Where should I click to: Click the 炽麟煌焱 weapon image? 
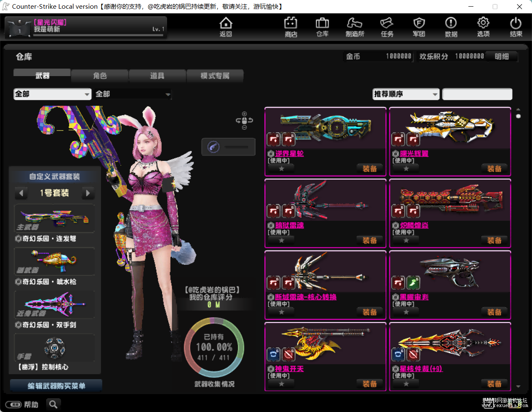click(x=451, y=199)
